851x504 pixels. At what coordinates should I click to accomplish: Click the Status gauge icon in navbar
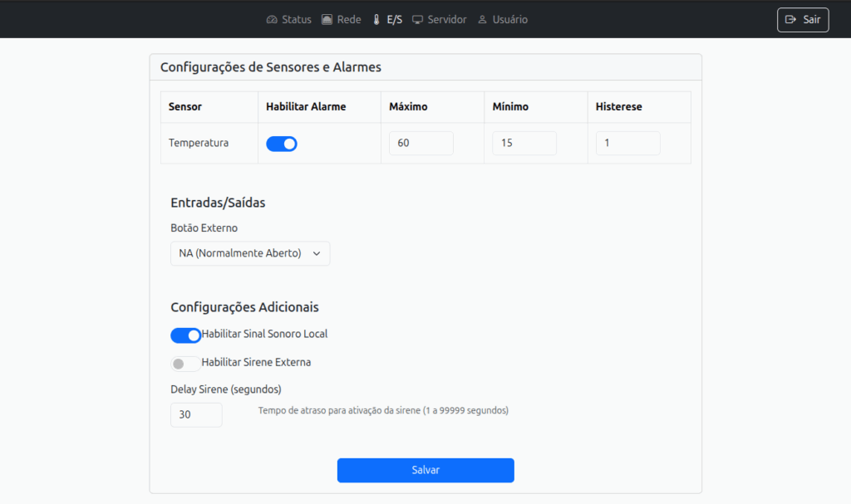[272, 20]
